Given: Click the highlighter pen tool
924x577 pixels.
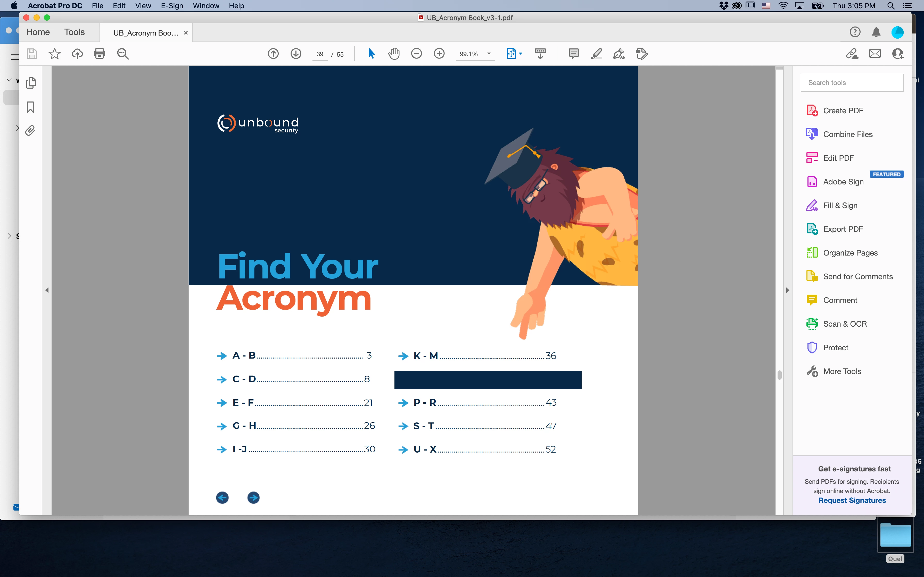Looking at the screenshot, I should [x=596, y=53].
